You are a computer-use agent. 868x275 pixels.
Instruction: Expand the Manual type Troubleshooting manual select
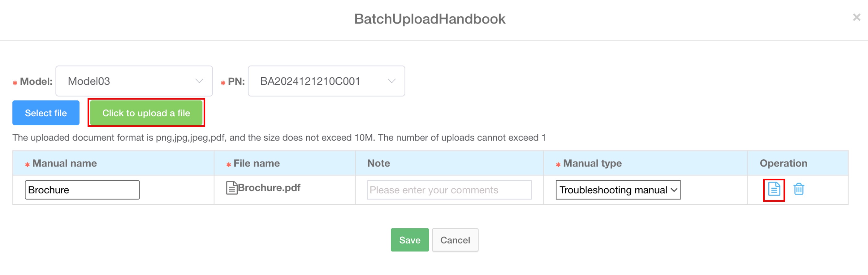click(x=618, y=190)
